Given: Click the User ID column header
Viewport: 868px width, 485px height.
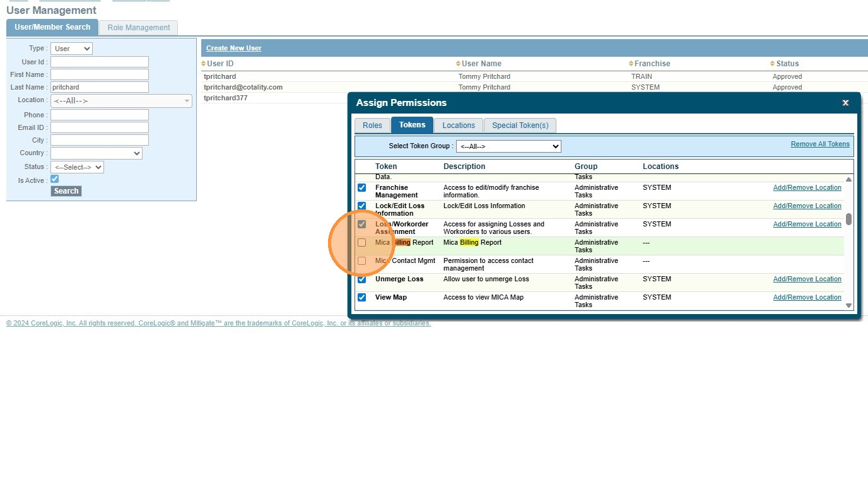Looking at the screenshot, I should pos(220,64).
